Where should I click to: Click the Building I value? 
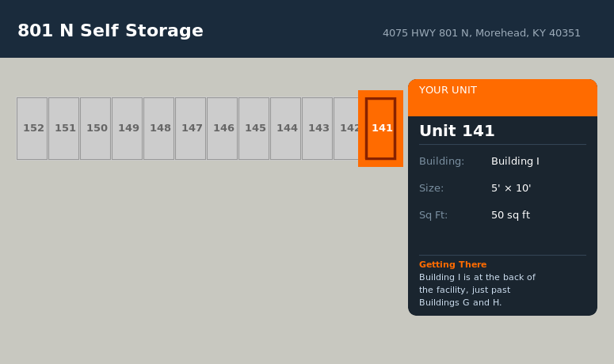coord(515,161)
